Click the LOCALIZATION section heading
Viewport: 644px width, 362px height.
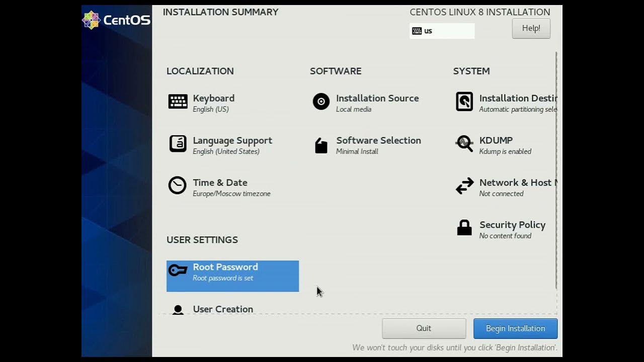(200, 71)
